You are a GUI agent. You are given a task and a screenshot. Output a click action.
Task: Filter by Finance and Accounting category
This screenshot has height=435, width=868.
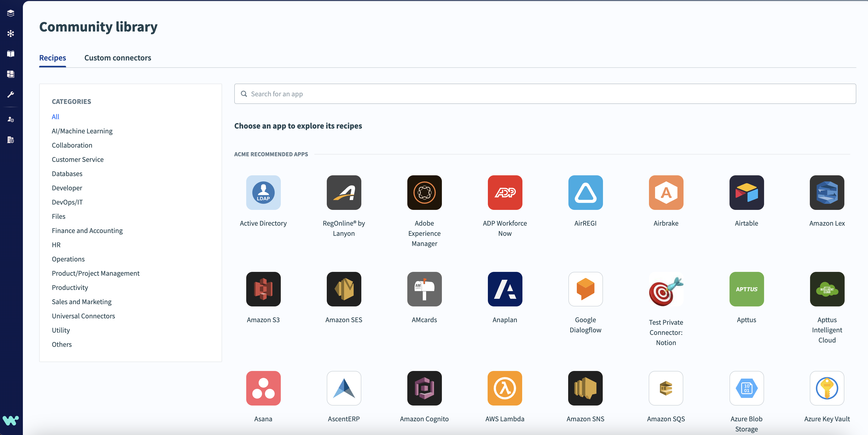(x=87, y=231)
